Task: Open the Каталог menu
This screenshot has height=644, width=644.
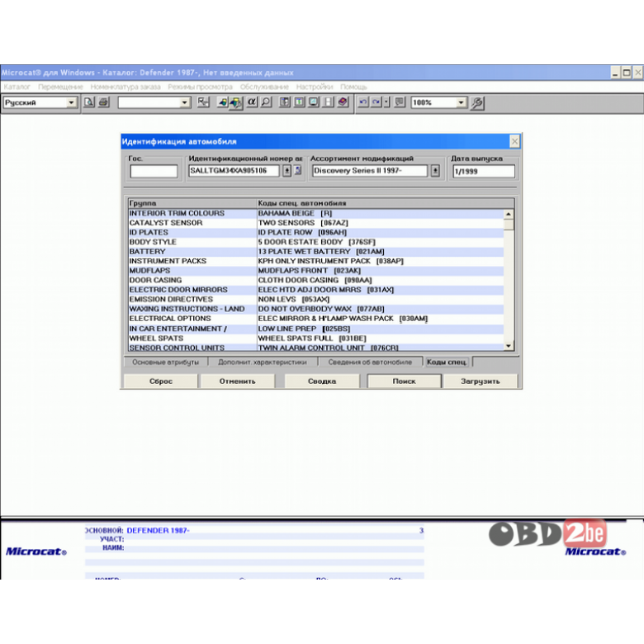Action: 17,87
